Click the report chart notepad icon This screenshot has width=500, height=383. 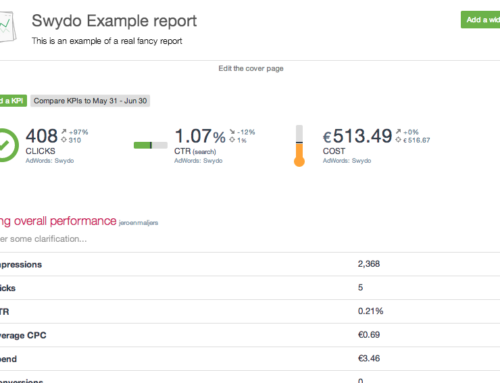tap(7, 27)
